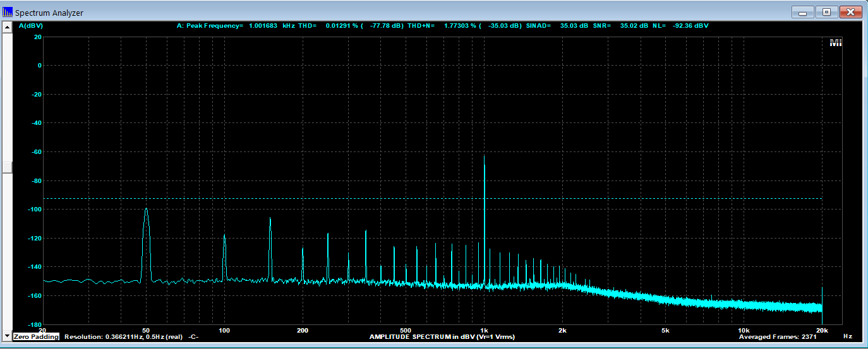Click the vertical scrollbar thumb
This screenshot has width=868, height=349.
click(7, 167)
